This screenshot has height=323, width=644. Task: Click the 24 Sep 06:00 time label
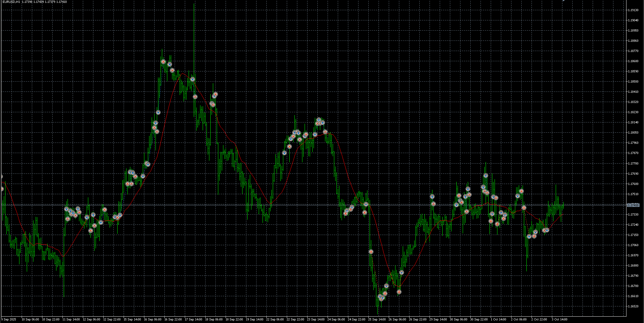click(x=336, y=319)
